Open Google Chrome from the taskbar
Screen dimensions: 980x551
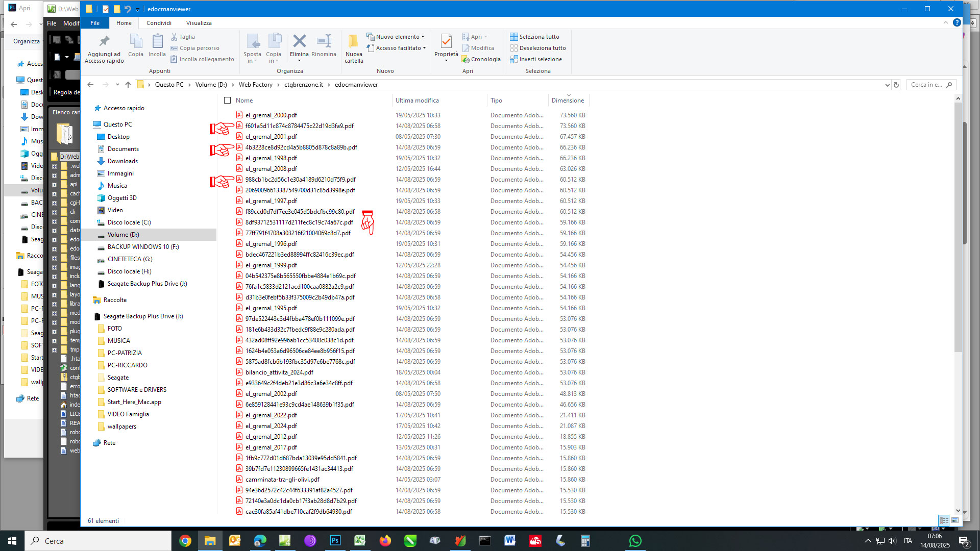(x=185, y=541)
